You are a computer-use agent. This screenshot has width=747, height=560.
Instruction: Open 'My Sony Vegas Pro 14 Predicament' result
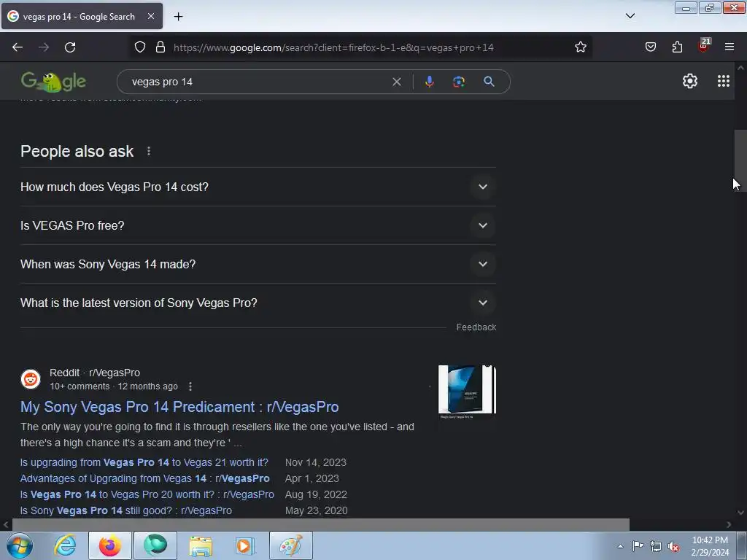click(x=179, y=407)
